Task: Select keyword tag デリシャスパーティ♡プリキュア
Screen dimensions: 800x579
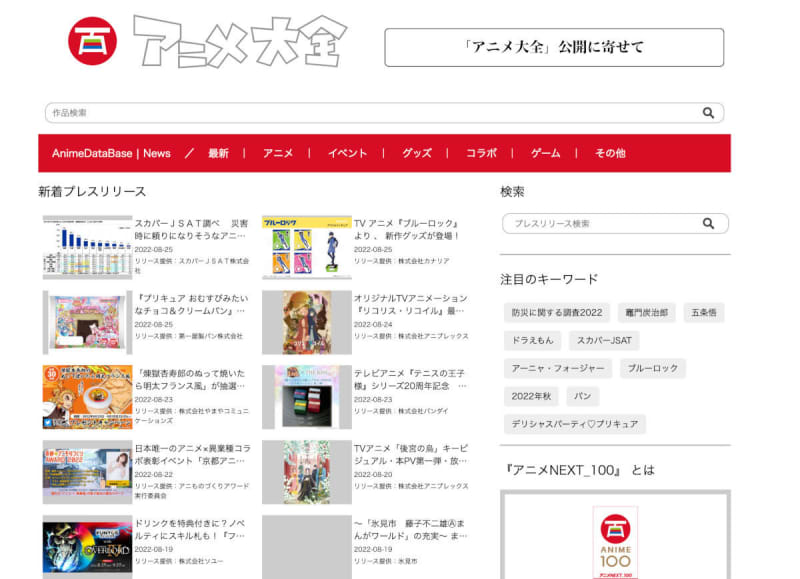Action: 574,424
